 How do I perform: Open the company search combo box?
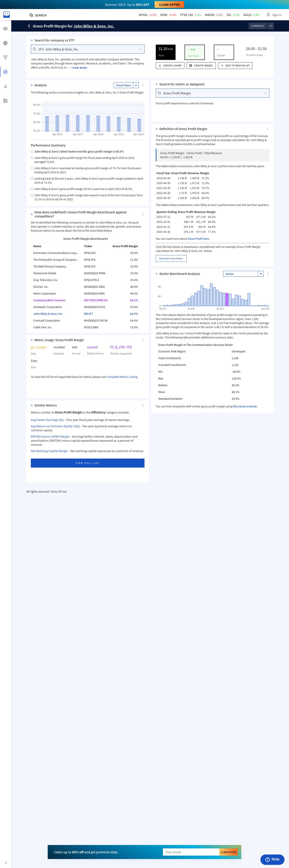click(x=88, y=49)
